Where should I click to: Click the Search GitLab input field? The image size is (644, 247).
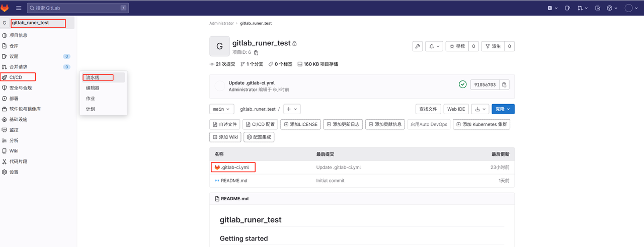click(77, 8)
